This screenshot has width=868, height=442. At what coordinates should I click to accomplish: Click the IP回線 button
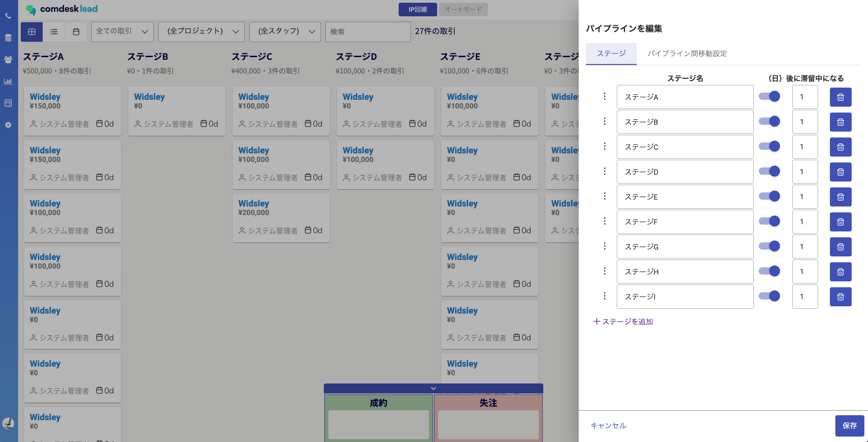click(418, 10)
